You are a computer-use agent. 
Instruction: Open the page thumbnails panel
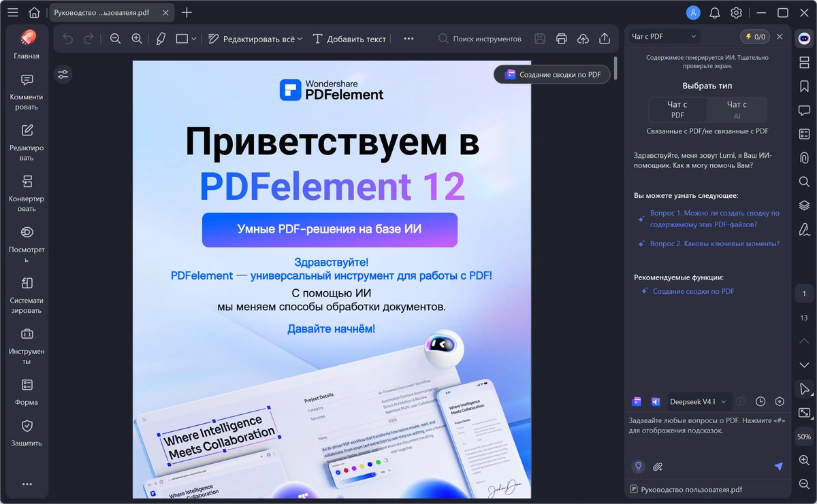pos(804,63)
